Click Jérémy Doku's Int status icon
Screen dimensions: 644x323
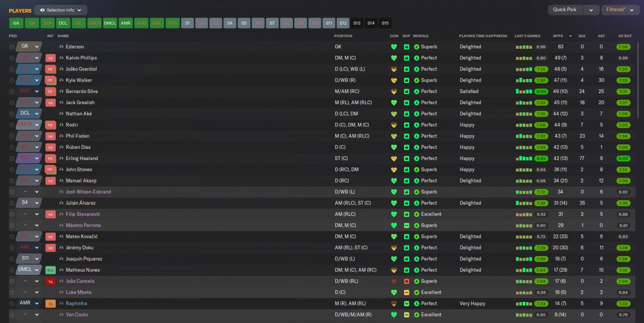(x=50, y=248)
